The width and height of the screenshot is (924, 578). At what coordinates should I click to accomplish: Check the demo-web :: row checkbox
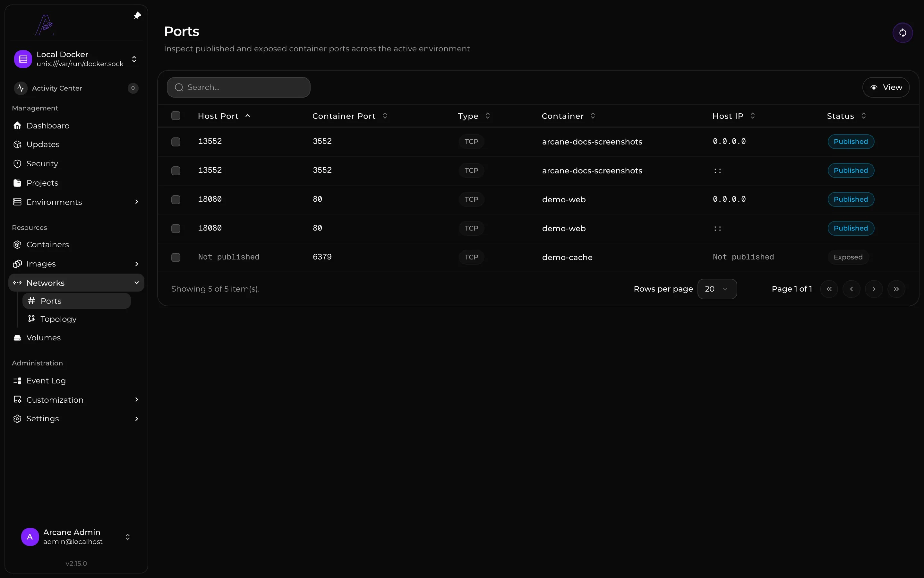(x=175, y=229)
